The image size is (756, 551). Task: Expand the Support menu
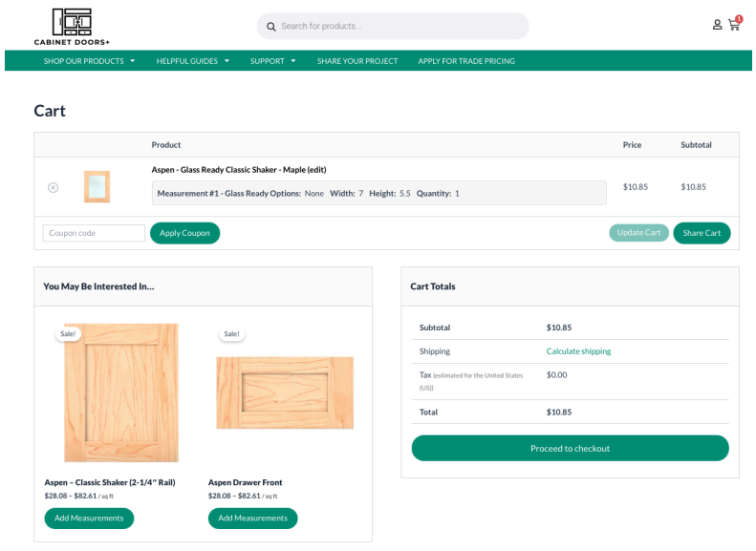pos(273,61)
